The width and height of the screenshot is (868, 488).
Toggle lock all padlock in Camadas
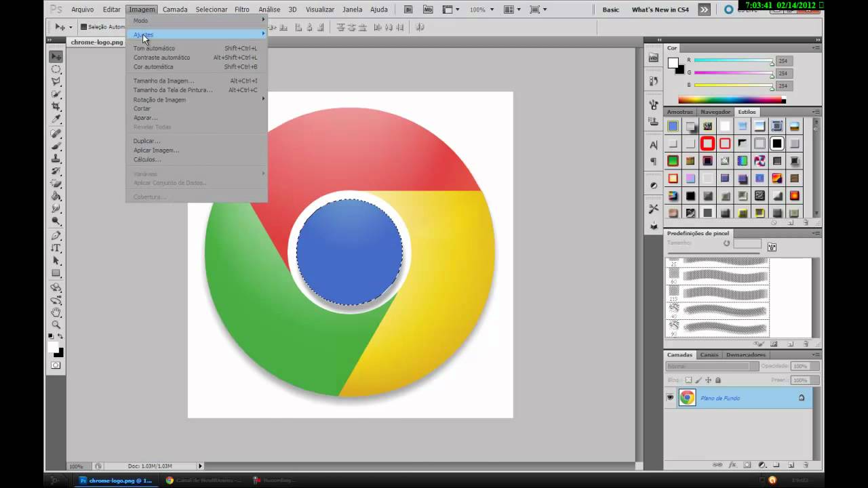[x=718, y=380]
